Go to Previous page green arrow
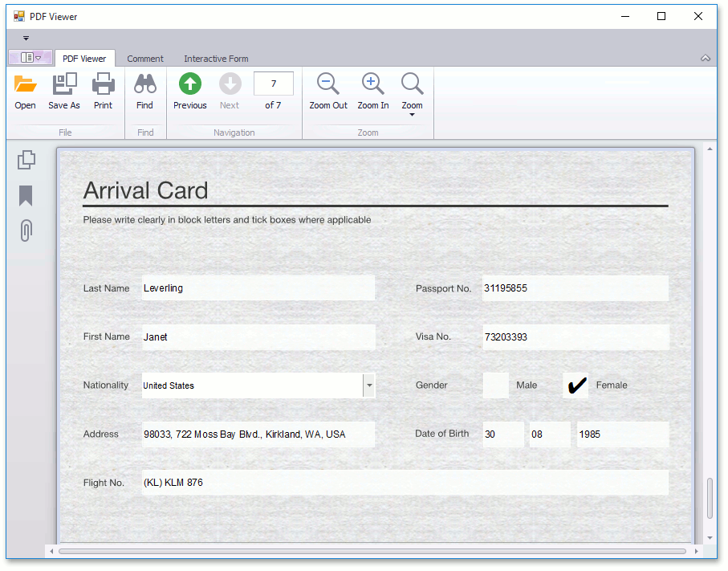The height and width of the screenshot is (571, 728). click(x=190, y=84)
